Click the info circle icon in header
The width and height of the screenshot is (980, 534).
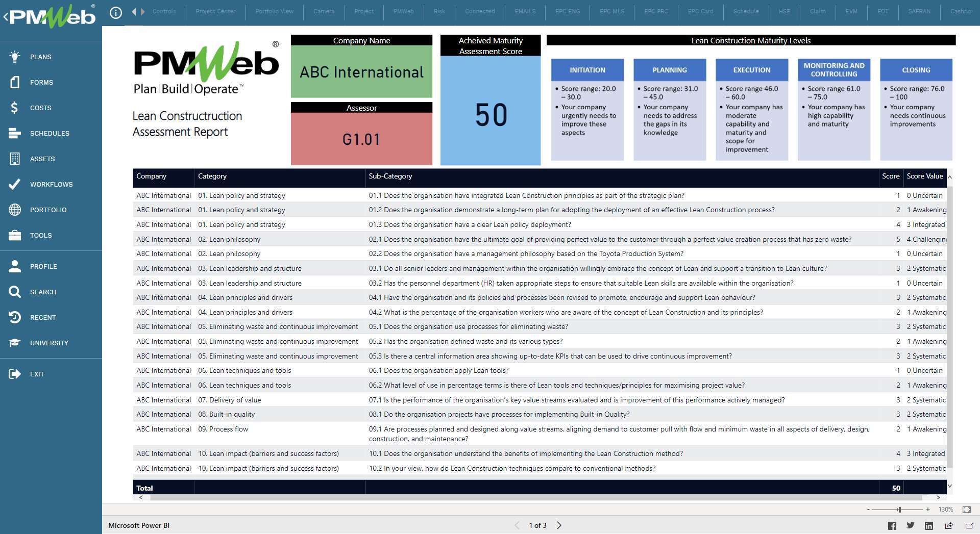click(x=116, y=12)
